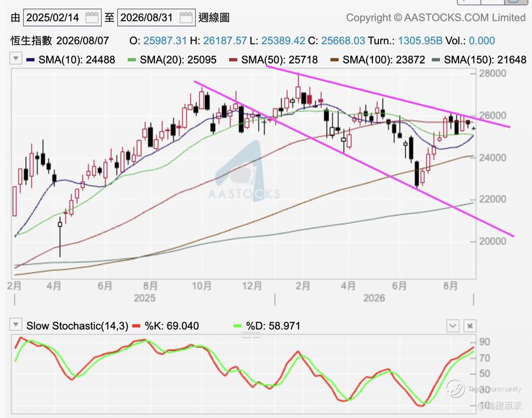Open the start date calendar picker icon
Viewport: 532px width, 418px height.
coord(92,18)
